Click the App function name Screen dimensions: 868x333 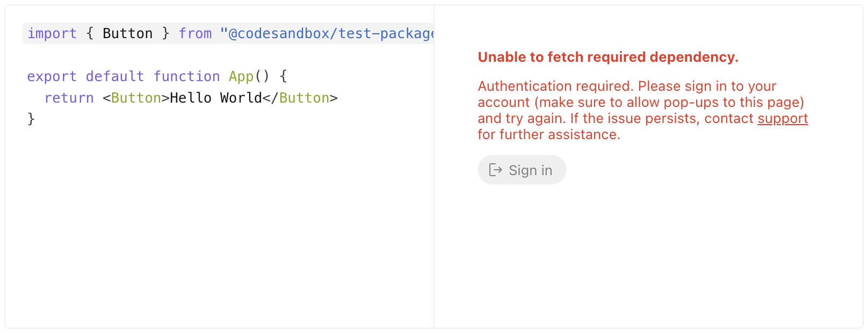coord(241,77)
